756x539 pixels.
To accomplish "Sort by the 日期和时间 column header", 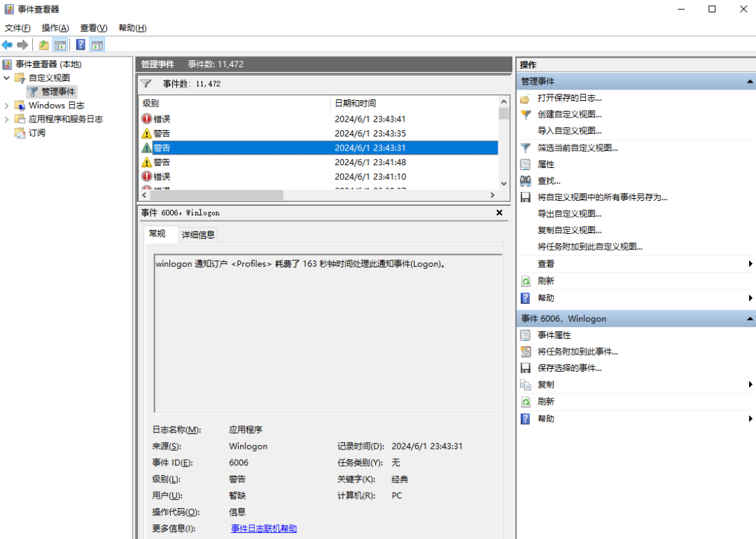I will click(x=414, y=103).
